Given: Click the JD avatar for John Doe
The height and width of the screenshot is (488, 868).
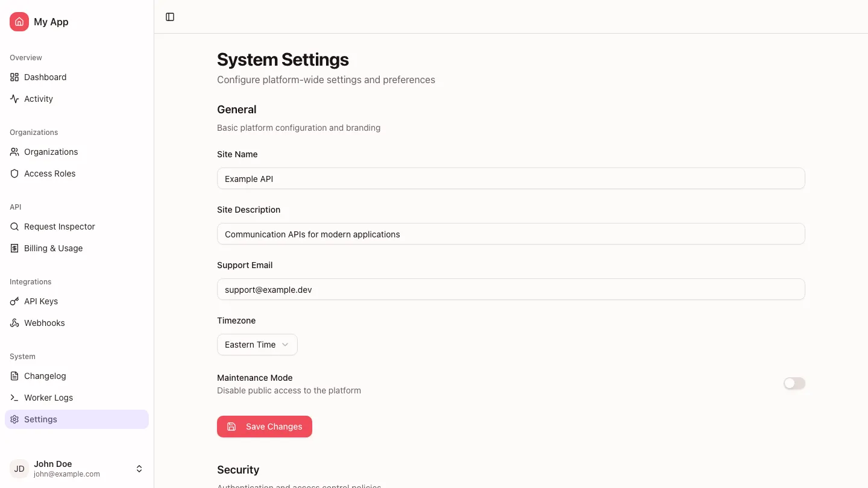Looking at the screenshot, I should [19, 469].
